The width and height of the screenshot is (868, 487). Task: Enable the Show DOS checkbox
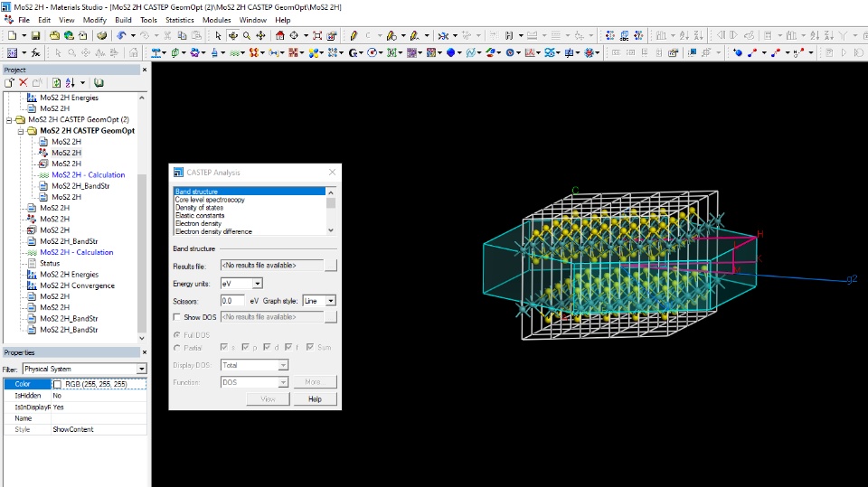177,317
